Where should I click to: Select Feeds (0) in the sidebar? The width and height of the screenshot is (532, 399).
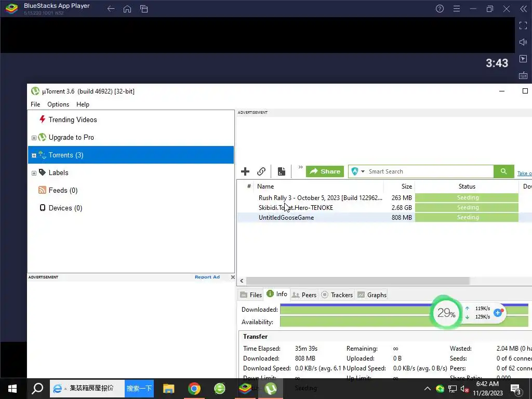tap(63, 190)
